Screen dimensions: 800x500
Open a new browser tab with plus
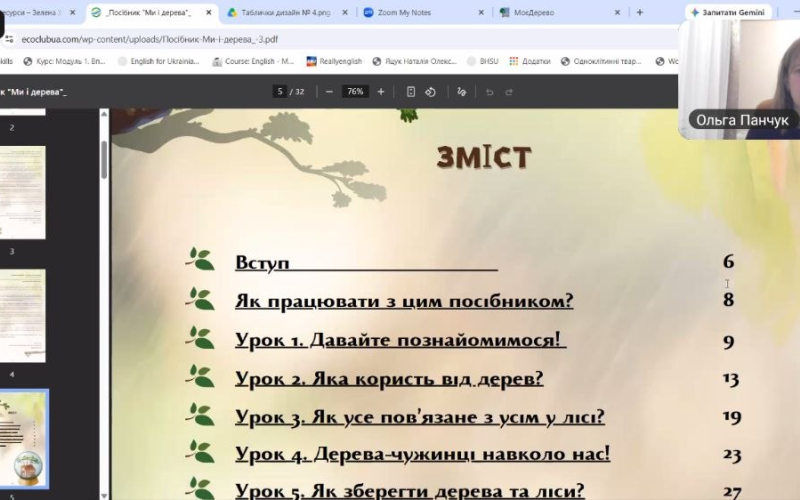[x=640, y=12]
